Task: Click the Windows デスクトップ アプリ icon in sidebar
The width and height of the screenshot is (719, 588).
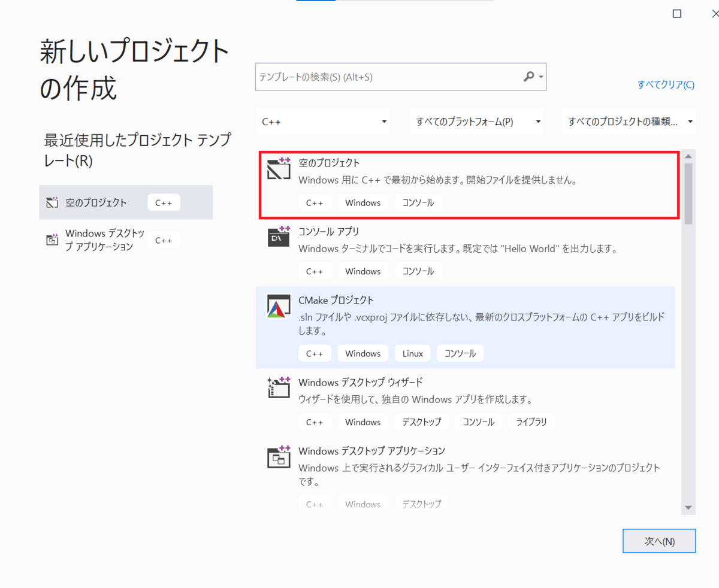Action: coord(52,240)
